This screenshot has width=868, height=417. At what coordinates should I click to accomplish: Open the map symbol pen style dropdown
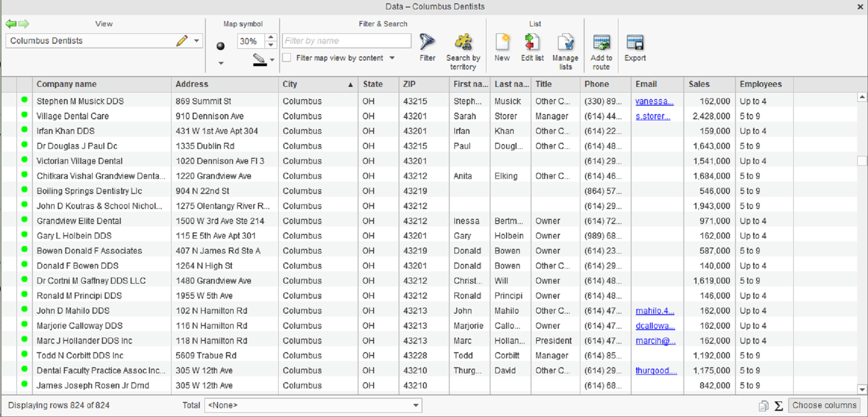(x=272, y=60)
